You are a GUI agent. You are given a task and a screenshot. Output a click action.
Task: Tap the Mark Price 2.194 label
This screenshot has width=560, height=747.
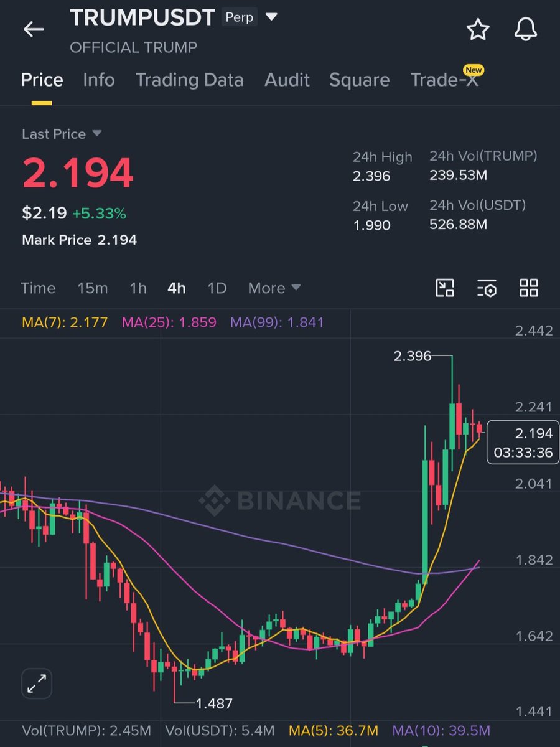click(79, 240)
